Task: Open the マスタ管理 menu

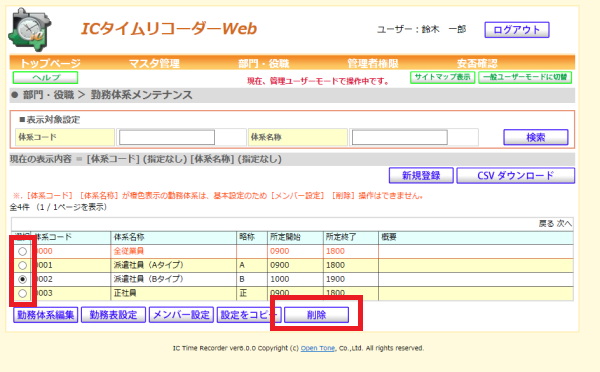Action: [x=154, y=63]
